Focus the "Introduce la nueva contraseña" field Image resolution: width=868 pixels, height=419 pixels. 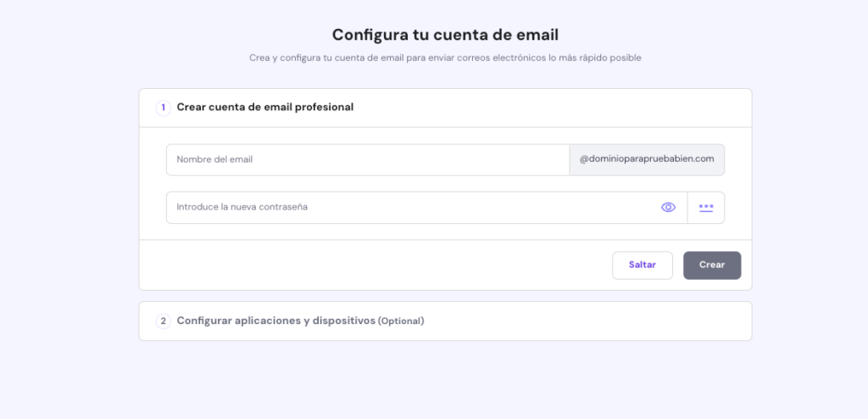pyautogui.click(x=411, y=207)
